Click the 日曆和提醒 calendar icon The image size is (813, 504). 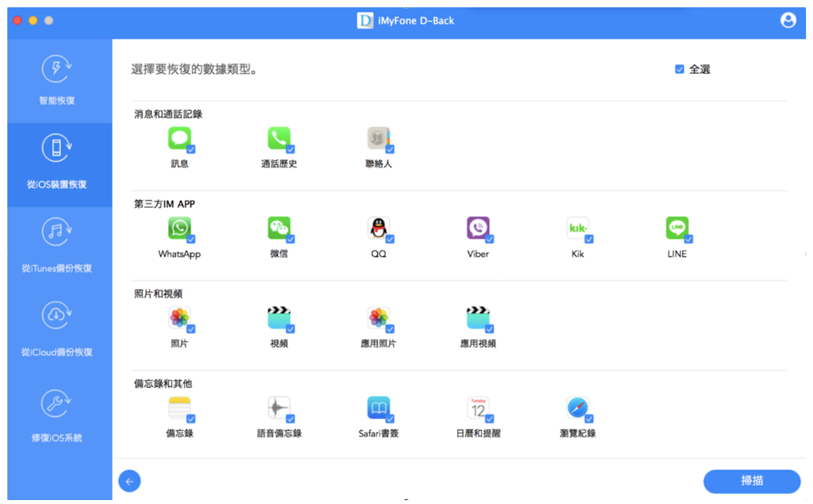click(478, 408)
